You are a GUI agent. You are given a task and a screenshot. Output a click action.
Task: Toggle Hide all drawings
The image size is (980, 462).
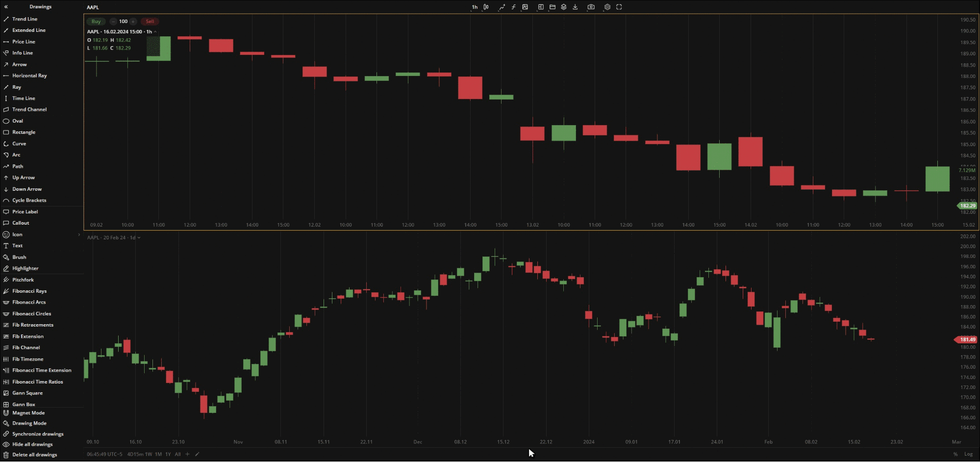point(32,445)
